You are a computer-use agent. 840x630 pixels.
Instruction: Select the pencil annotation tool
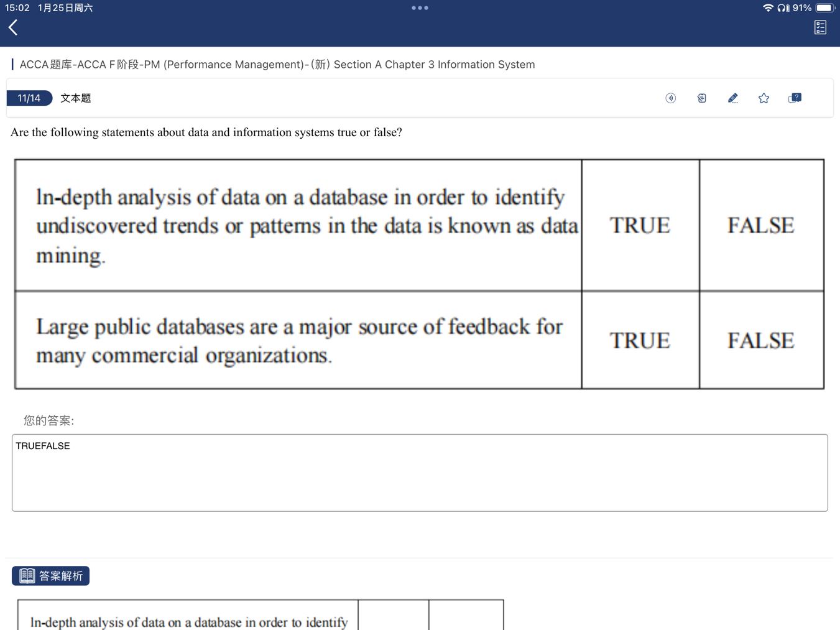point(732,98)
